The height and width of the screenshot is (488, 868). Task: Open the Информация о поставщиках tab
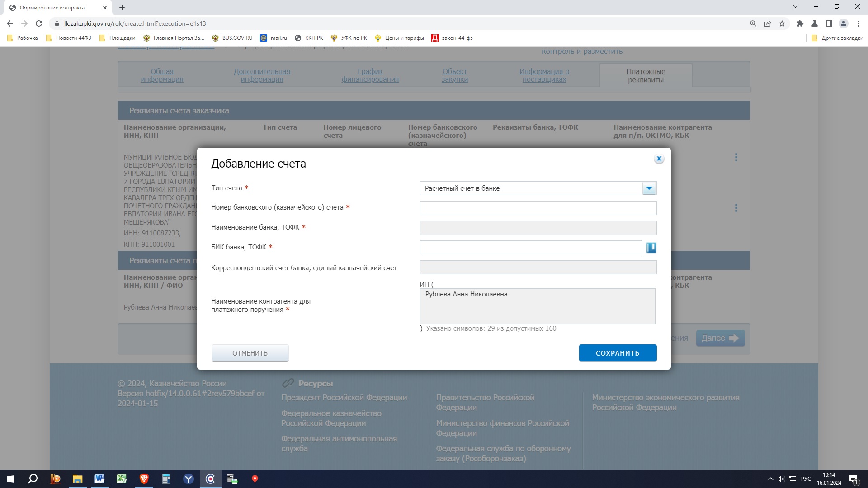pyautogui.click(x=544, y=75)
